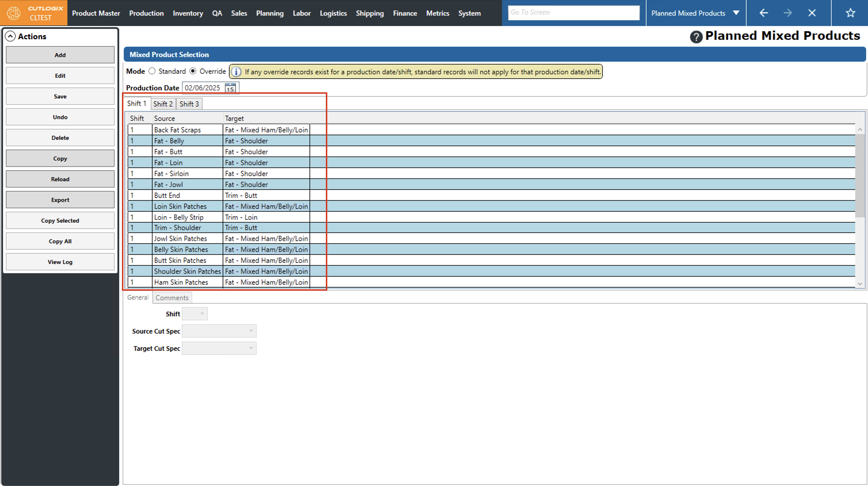Open the Planned Mixed Products screen dropdown

coord(736,13)
